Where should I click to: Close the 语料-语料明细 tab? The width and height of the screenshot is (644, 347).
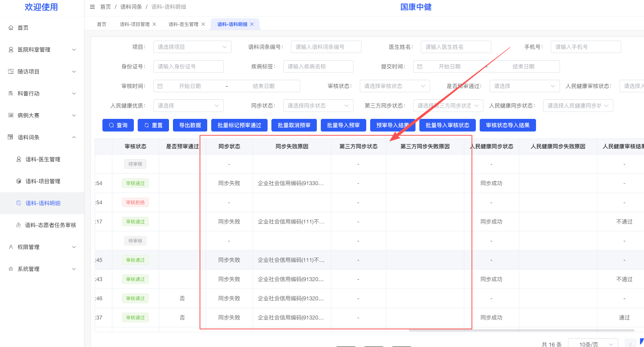[252, 24]
